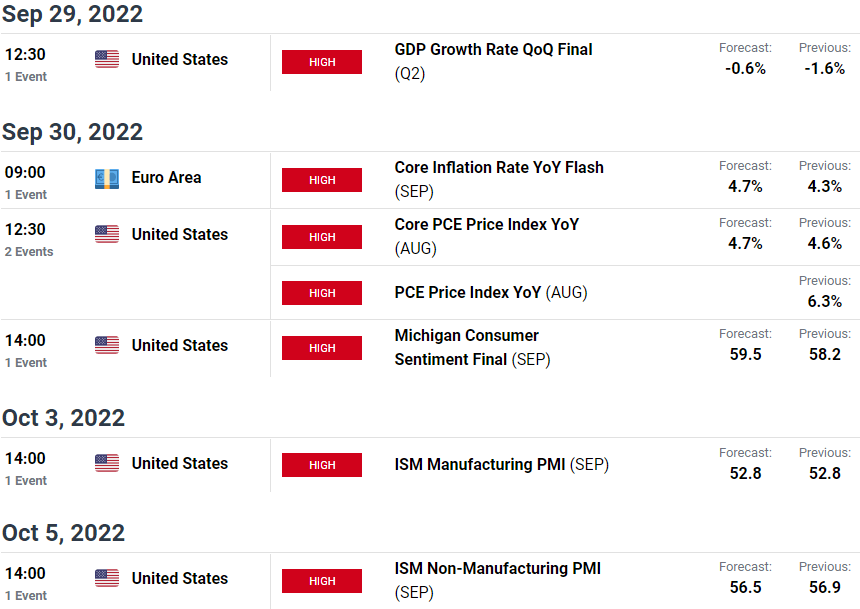Image resolution: width=860 pixels, height=609 pixels.
Task: Click the HIGH badge for GDP Growth Rate QoQ Final
Action: click(x=322, y=62)
